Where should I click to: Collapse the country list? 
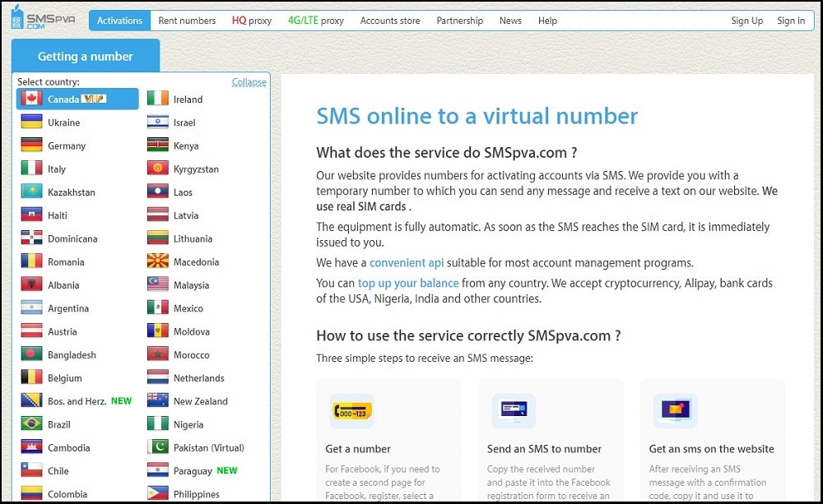(x=249, y=82)
